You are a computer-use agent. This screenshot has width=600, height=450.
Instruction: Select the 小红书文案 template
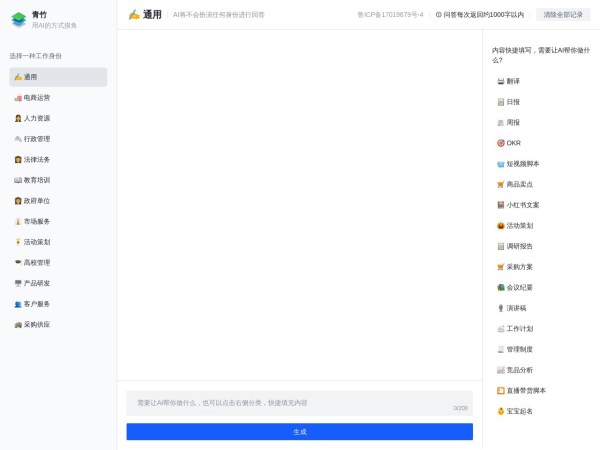tap(518, 205)
